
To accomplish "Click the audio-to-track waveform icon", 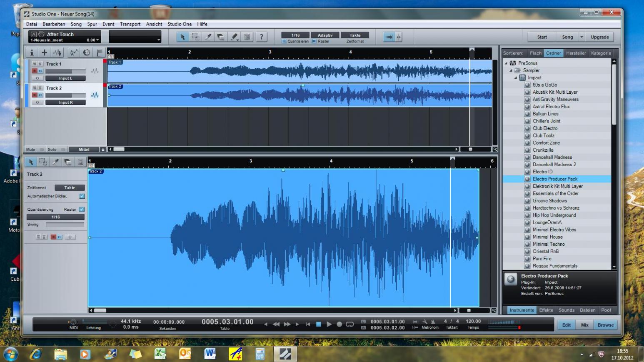I will click(57, 52).
